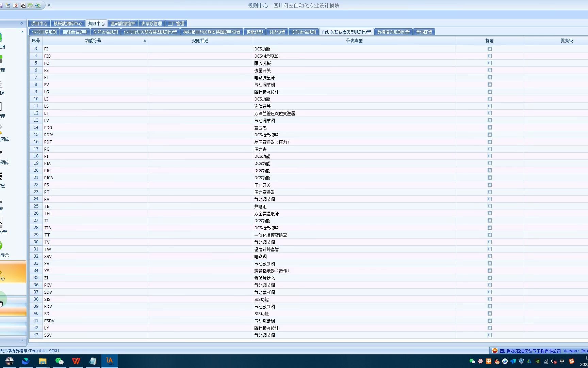
Task: Click the sidebar scroll-down chevron
Action: [22, 341]
